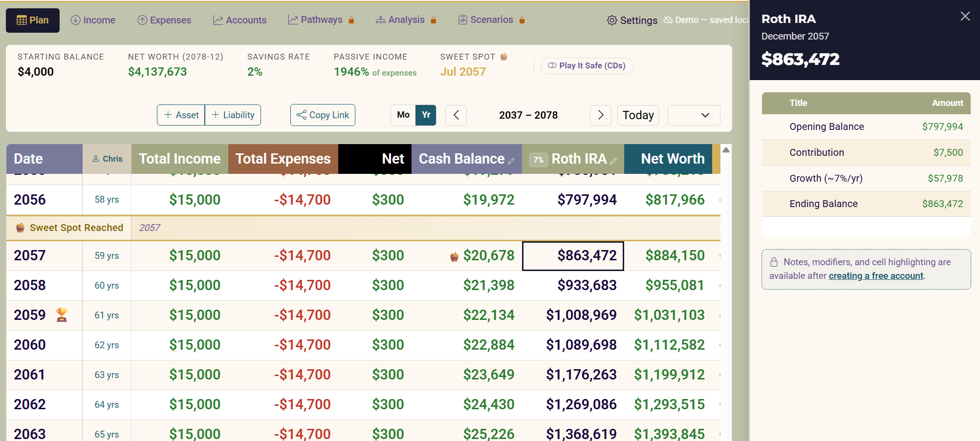Click the Net Worth value $4,137,673
Screen dimensions: 980x441
click(x=157, y=72)
